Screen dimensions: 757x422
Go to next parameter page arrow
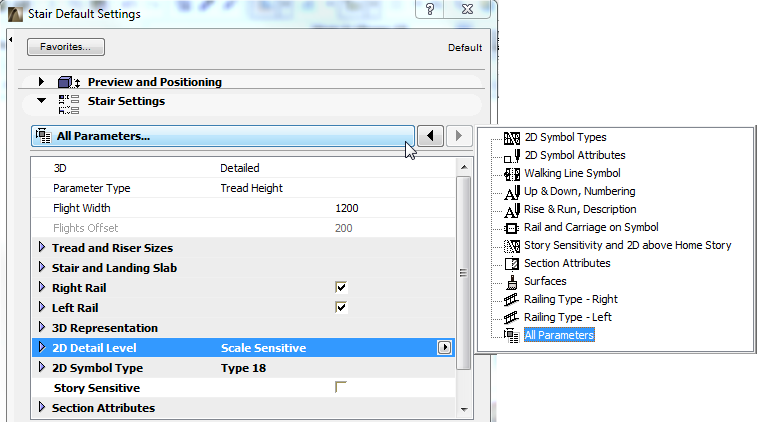[x=459, y=136]
